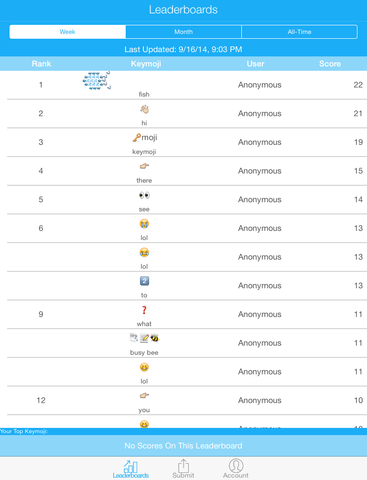Tap the key moji emoji
The image size is (367, 480).
point(145,137)
